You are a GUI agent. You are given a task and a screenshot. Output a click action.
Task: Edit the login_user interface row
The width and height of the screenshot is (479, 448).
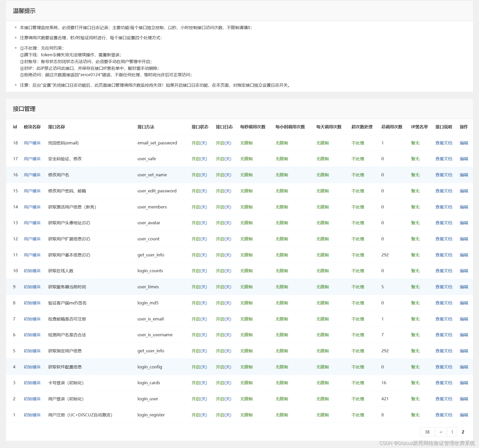(464, 399)
